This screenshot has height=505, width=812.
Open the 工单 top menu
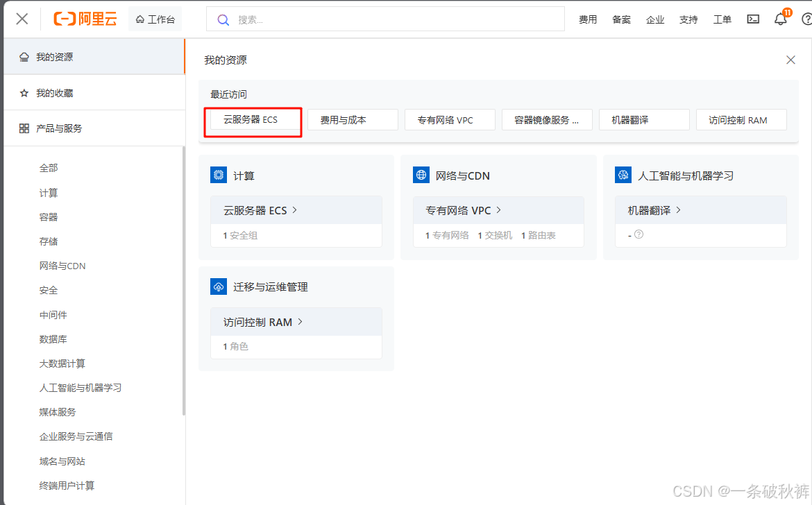click(x=722, y=19)
